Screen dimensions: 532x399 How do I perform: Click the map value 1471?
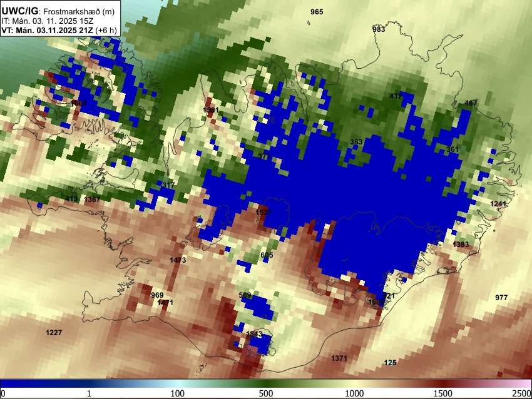coord(165,303)
